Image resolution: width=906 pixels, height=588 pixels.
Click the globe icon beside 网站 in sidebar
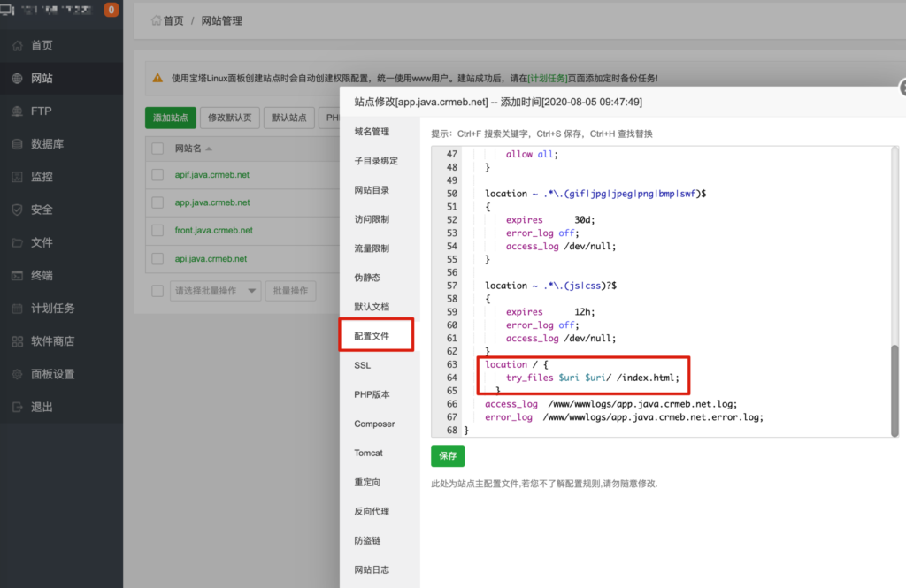click(x=18, y=79)
